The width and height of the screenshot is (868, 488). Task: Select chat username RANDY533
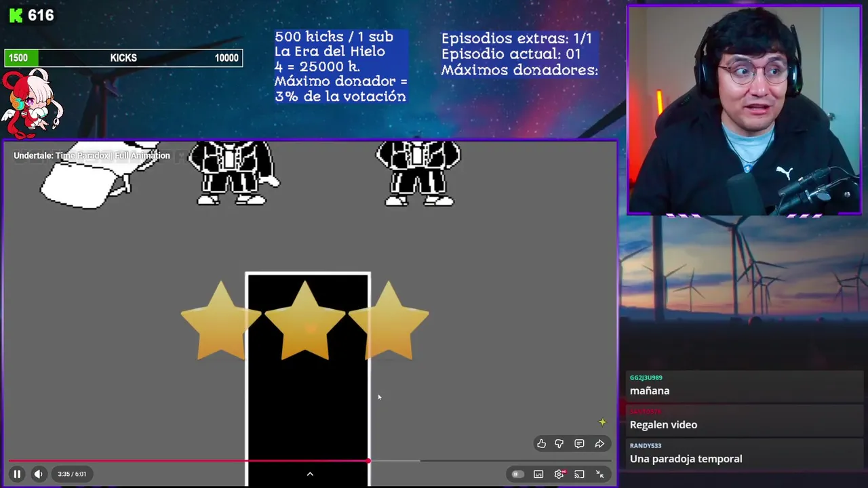tap(645, 445)
